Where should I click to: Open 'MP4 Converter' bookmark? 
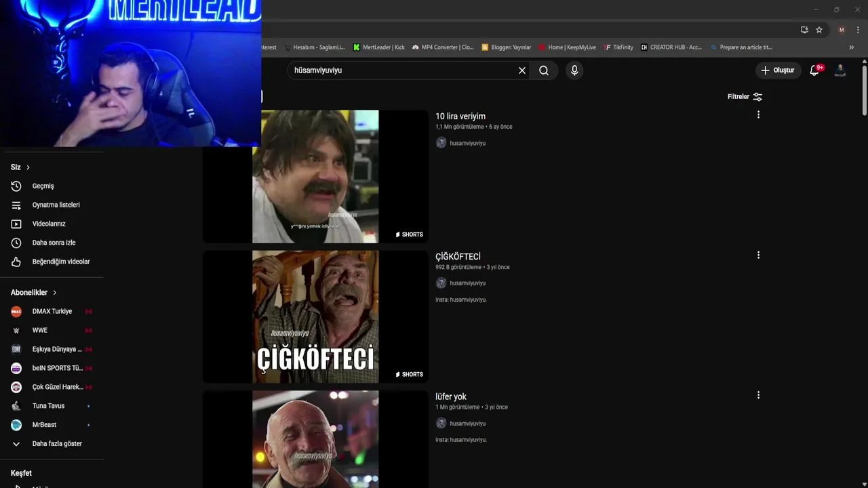point(443,47)
